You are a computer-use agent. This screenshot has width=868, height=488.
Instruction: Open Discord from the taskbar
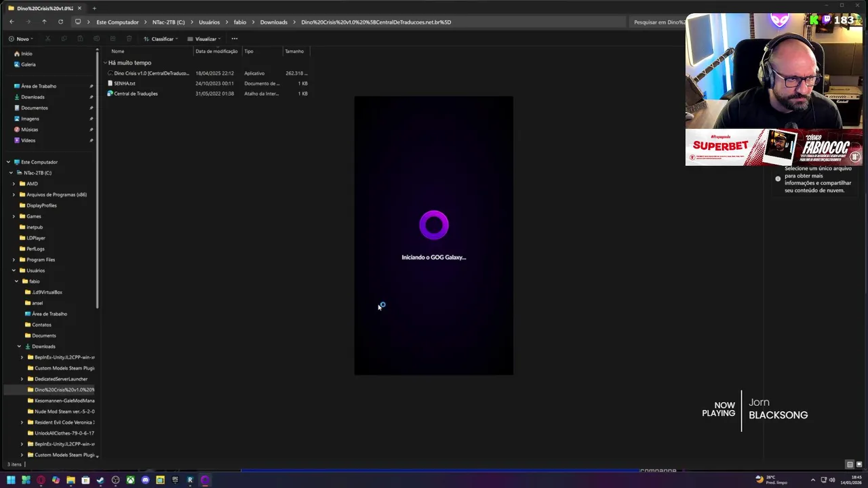tap(145, 480)
